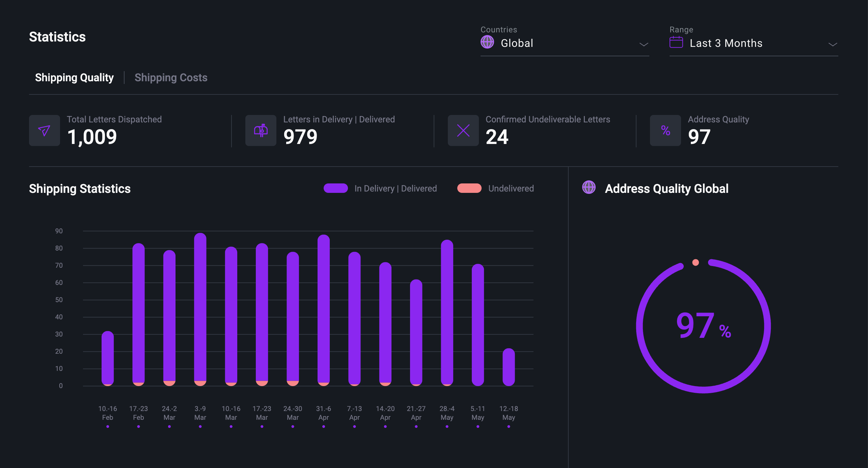868x468 pixels.
Task: Click the percent Address Quality icon
Action: [x=665, y=131]
